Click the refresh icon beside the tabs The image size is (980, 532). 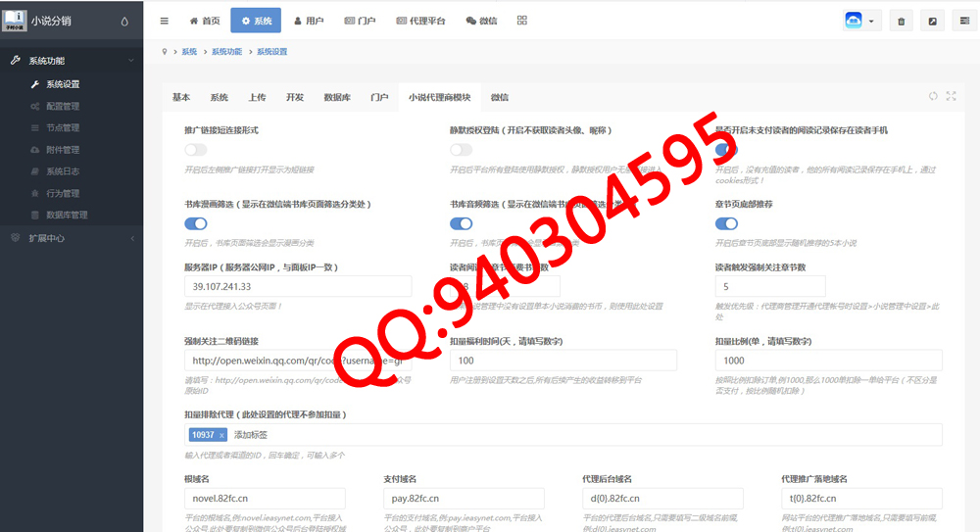coord(933,96)
